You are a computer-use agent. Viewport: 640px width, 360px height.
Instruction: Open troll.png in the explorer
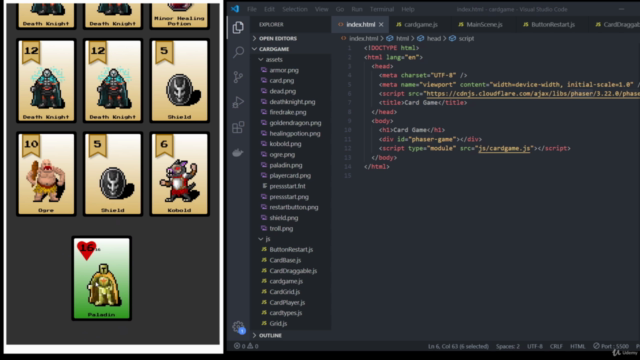coord(281,228)
